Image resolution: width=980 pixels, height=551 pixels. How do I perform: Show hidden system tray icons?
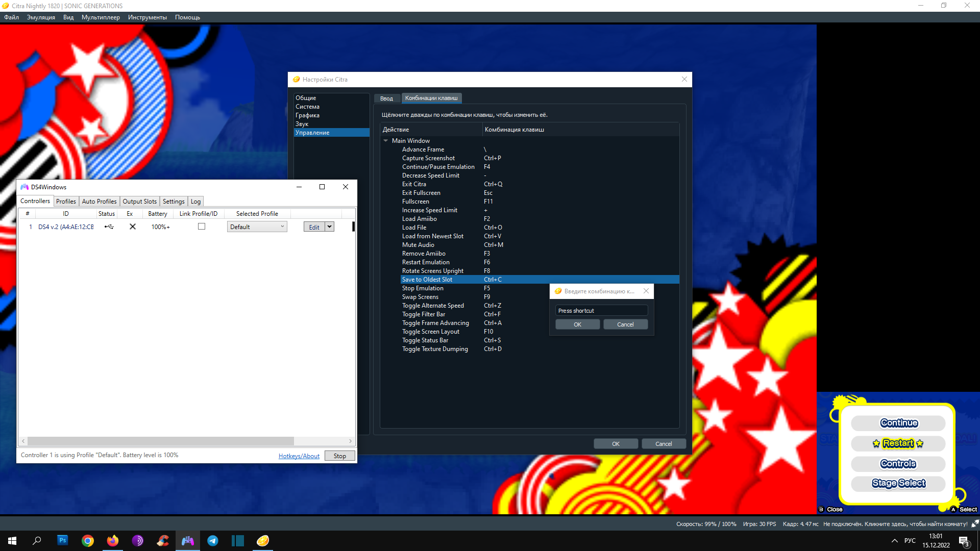pos(894,541)
